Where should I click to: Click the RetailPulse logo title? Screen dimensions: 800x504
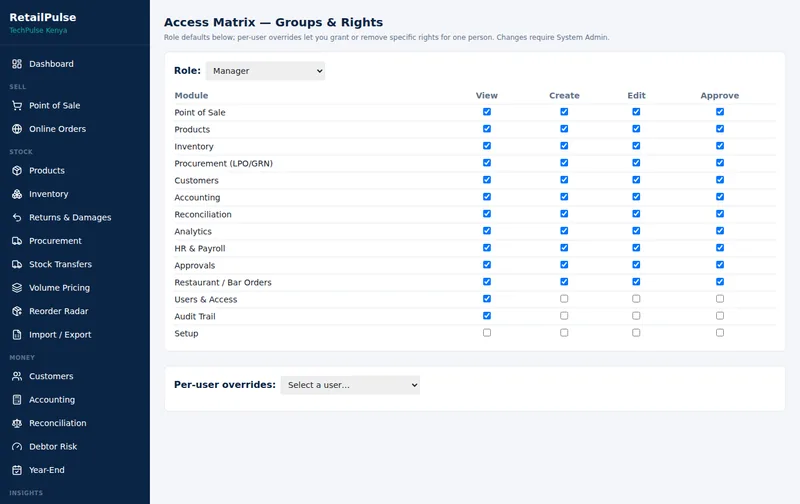(43, 17)
